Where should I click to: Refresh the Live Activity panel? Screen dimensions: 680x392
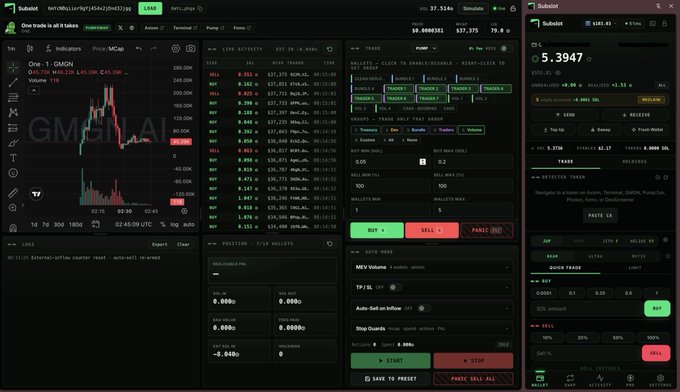tap(330, 49)
